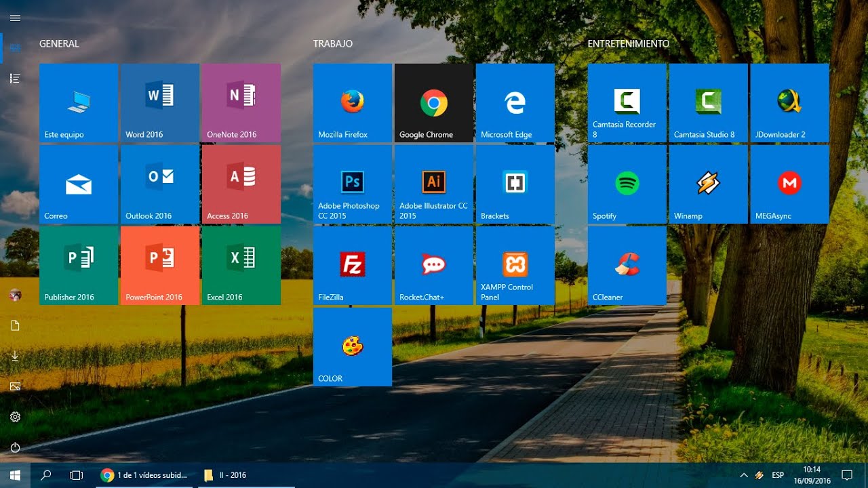Open XAMPP Control Panel tile
This screenshot has width=868, height=488.
tap(515, 266)
